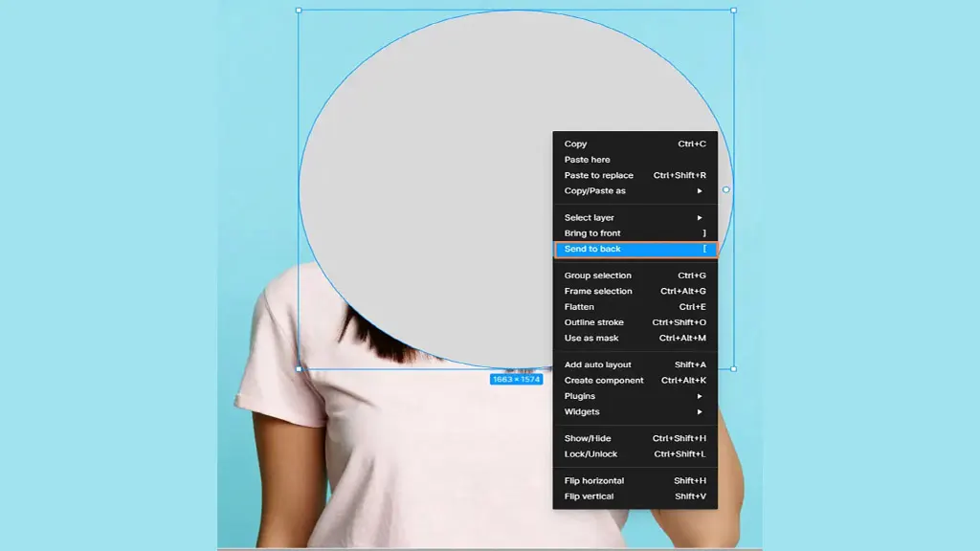Select Outline stroke option

click(635, 322)
